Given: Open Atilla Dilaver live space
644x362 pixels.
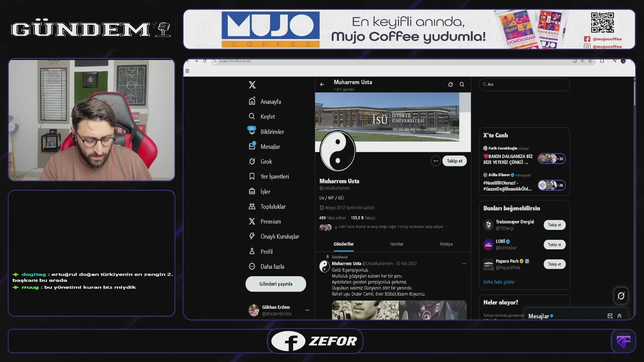Looking at the screenshot, I should coord(508,182).
